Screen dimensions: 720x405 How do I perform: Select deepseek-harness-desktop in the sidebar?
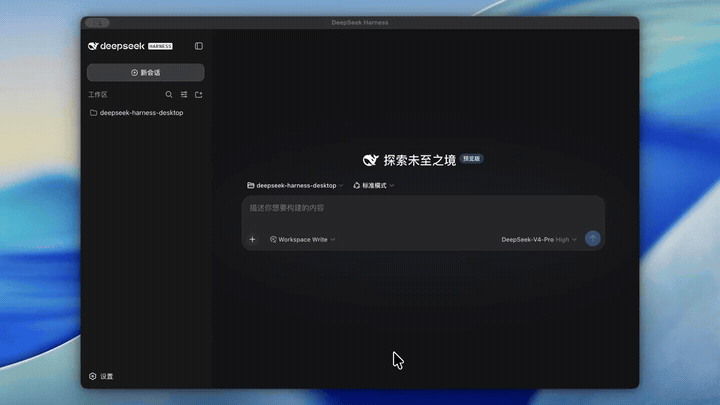tap(137, 112)
